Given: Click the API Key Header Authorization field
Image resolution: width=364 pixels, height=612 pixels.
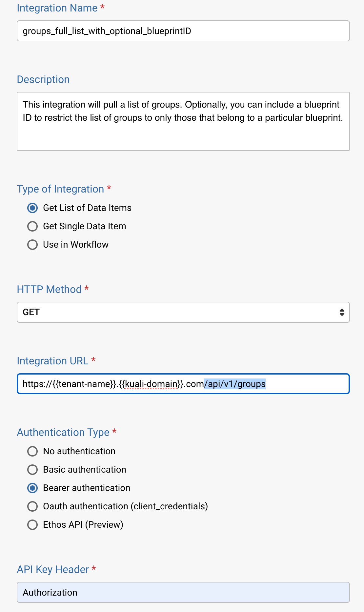Looking at the screenshot, I should click(x=183, y=592).
